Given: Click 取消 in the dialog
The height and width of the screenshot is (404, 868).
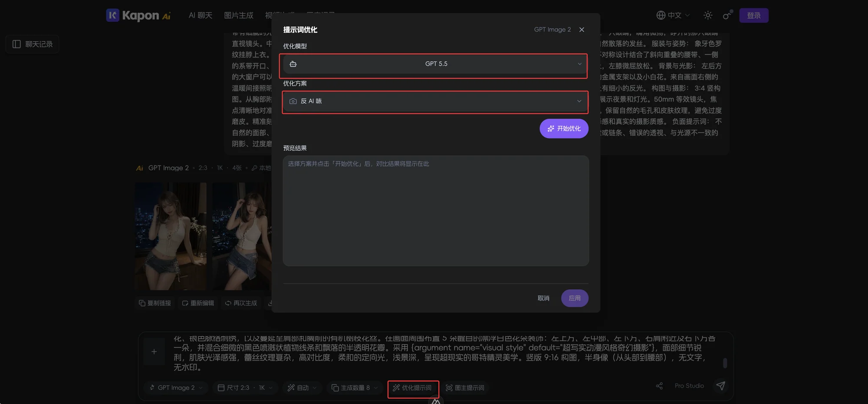Looking at the screenshot, I should pos(543,298).
